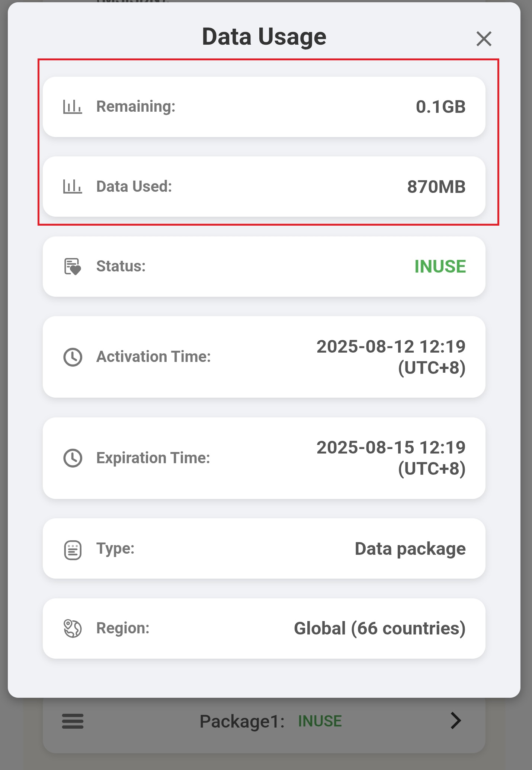Click Global (66 countries) region text
The image size is (532, 770).
(x=380, y=629)
